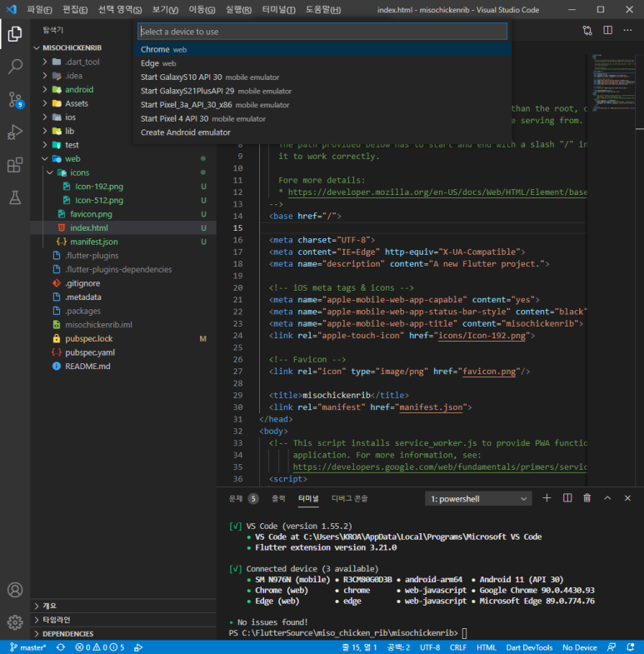The height and width of the screenshot is (654, 644).
Task: Open the mozilla developer link in editor
Action: coord(437,192)
